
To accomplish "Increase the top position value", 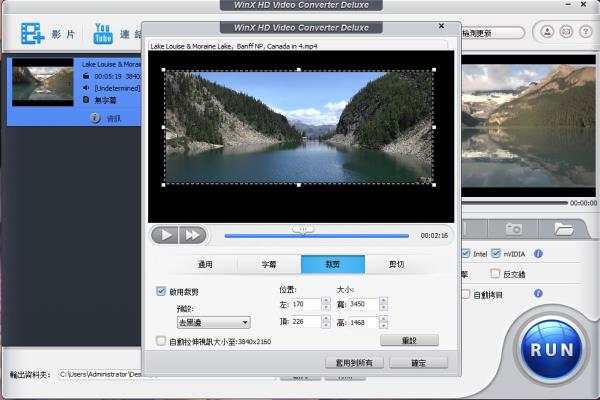I will 326,318.
